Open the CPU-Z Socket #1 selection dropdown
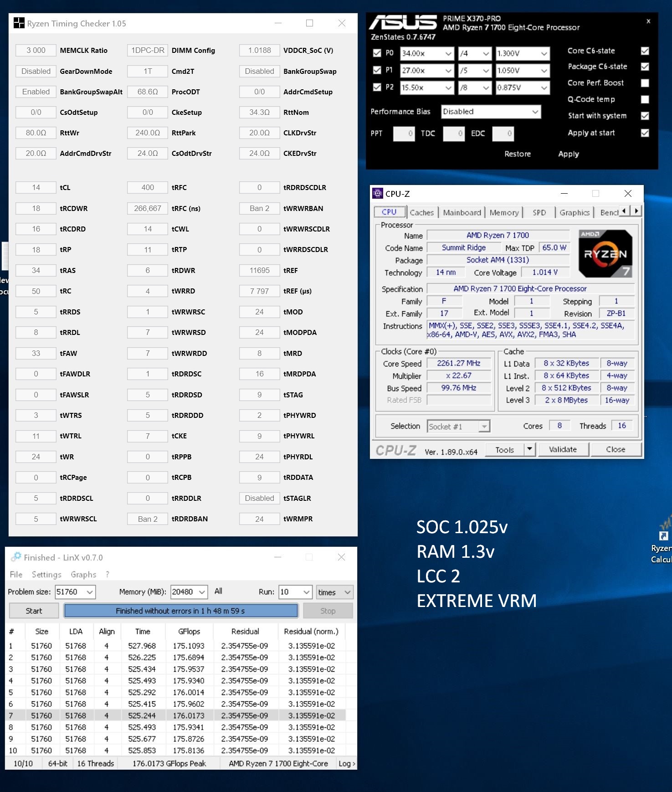The height and width of the screenshot is (792, 672). click(x=458, y=426)
